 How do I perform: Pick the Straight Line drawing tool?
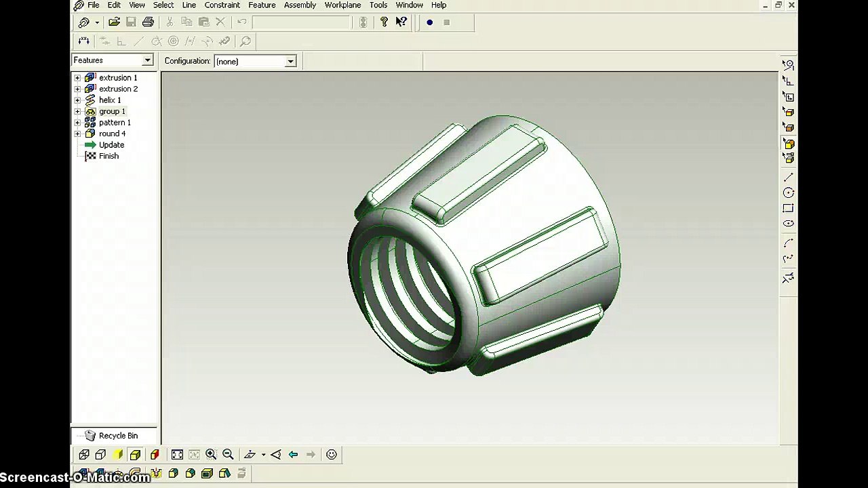[x=788, y=178]
